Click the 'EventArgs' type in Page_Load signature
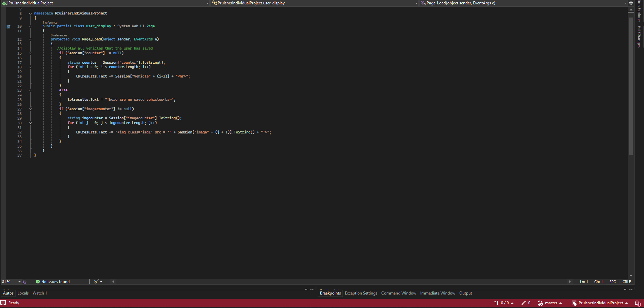The width and height of the screenshot is (644, 308). 143,39
